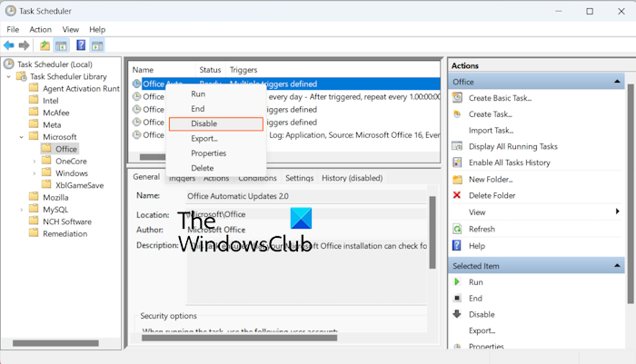Click the Disable down-arrow icon in Actions
This screenshot has width=636, height=364.
click(457, 314)
